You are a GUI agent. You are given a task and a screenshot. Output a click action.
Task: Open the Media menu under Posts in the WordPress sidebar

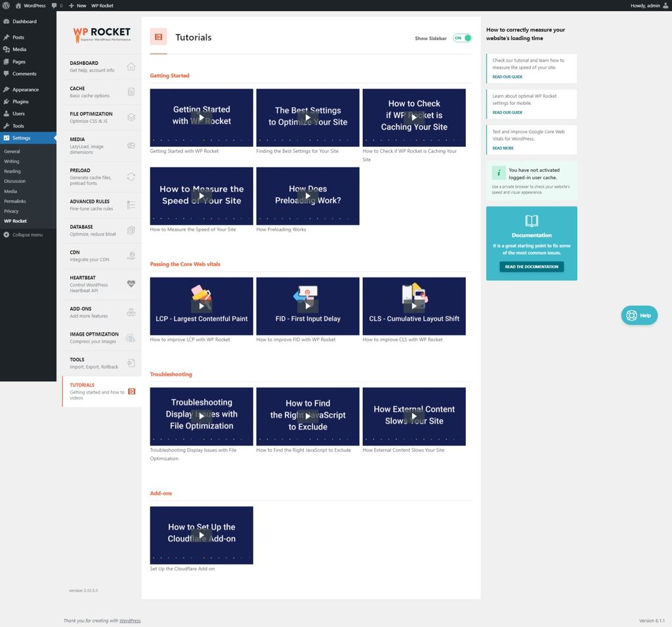[28, 49]
